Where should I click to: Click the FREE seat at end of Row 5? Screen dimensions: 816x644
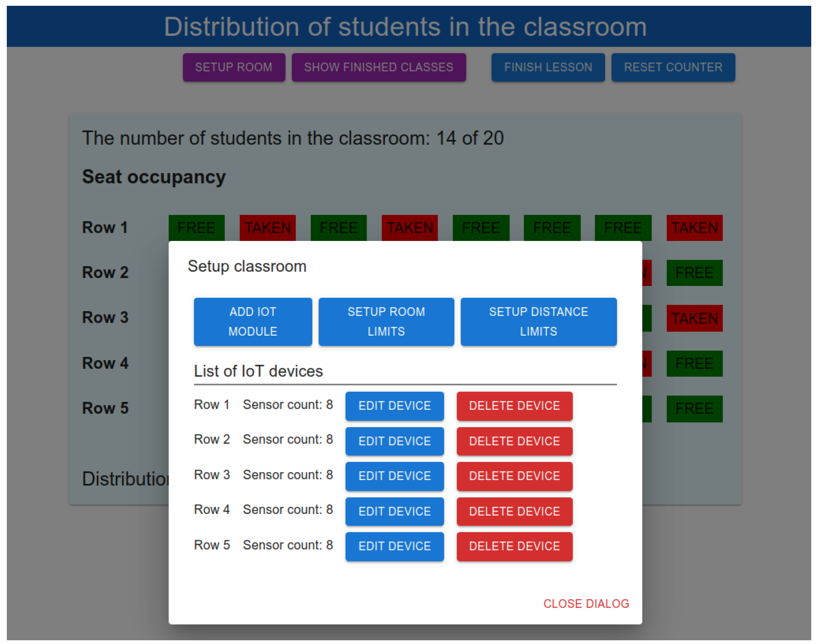(694, 408)
